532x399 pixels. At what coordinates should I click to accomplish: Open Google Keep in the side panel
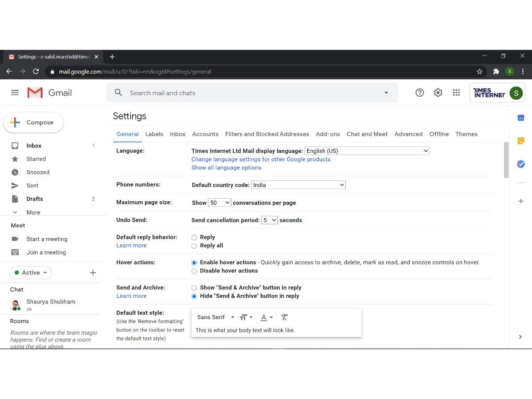pos(520,141)
